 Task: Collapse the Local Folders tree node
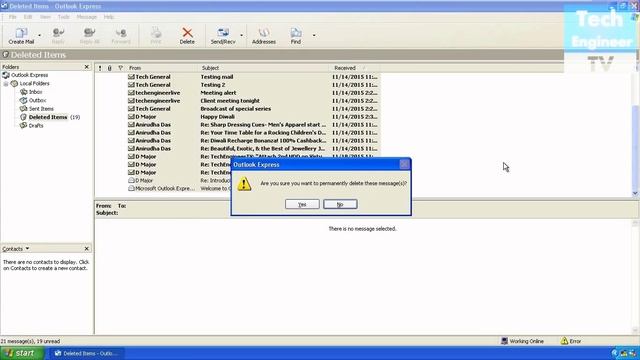(x=6, y=84)
